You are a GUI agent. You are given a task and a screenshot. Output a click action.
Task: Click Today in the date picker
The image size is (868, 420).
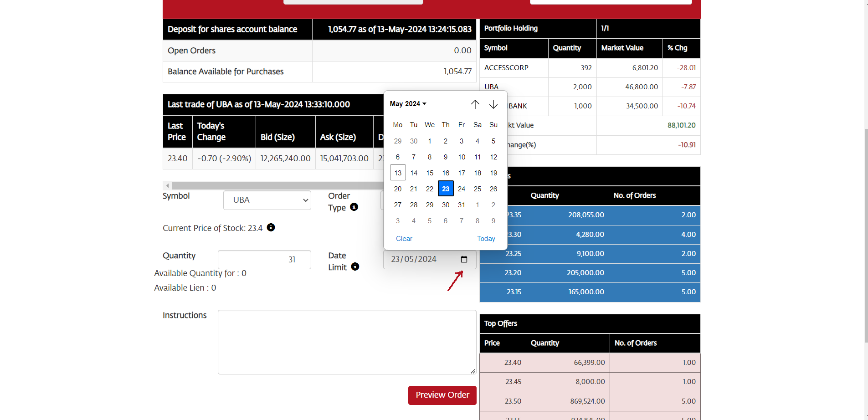pyautogui.click(x=486, y=239)
